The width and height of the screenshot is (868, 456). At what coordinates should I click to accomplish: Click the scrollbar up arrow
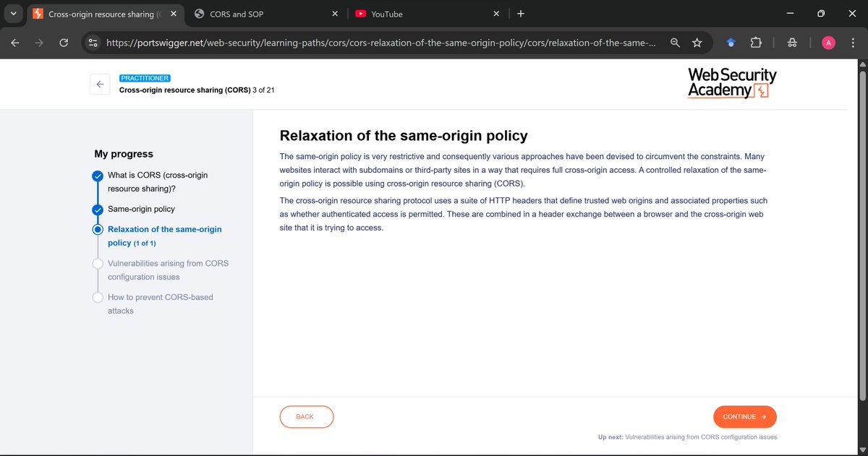pyautogui.click(x=861, y=64)
